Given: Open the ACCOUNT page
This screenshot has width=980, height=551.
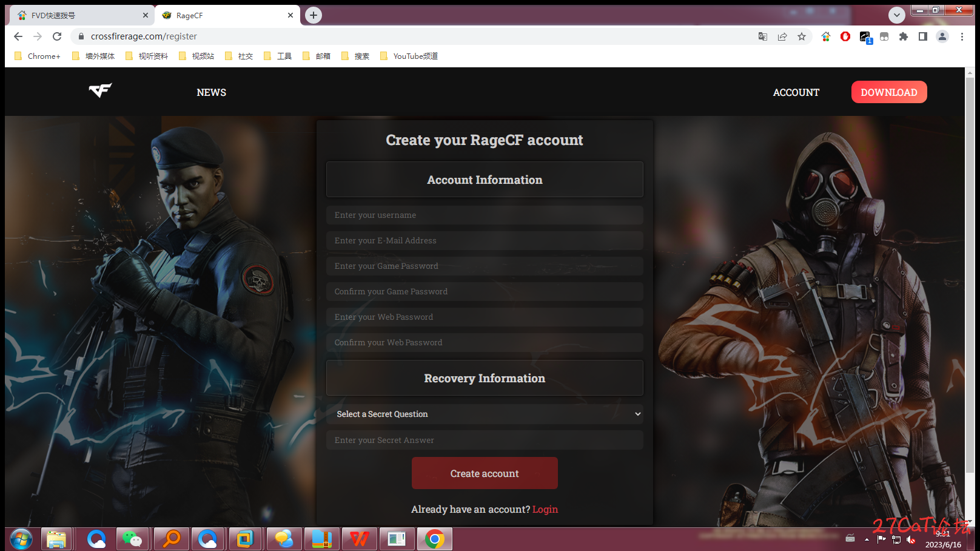Looking at the screenshot, I should (x=796, y=92).
